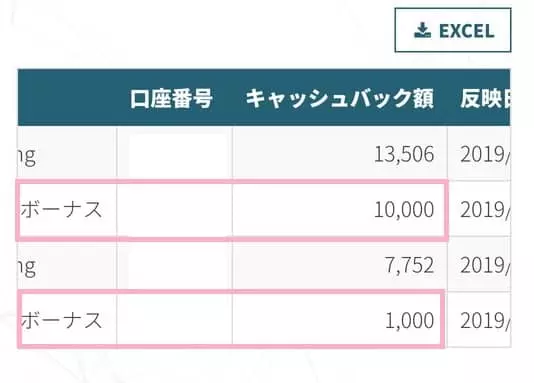Select the 口座番号 column header
534x383 pixels.
pos(171,98)
